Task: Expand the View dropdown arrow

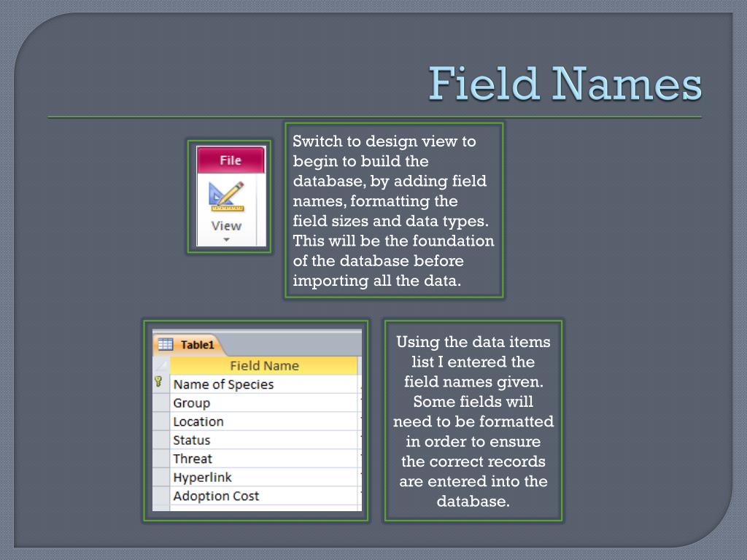Action: (x=226, y=239)
